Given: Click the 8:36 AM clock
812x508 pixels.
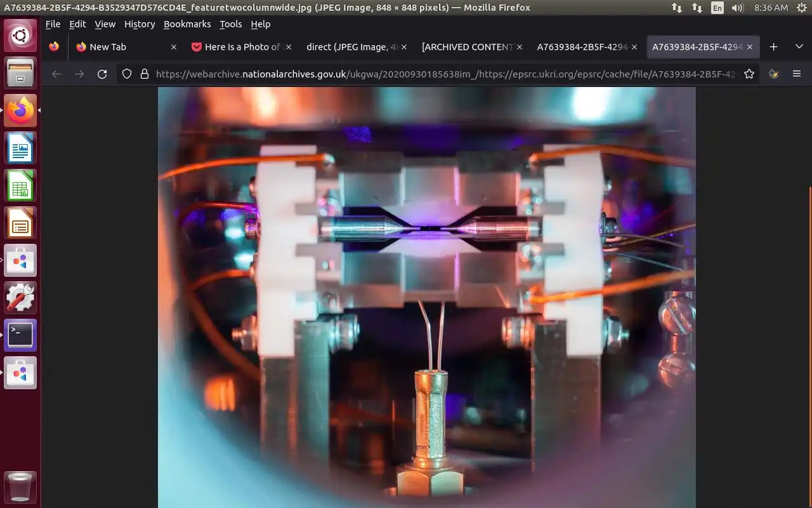Looking at the screenshot, I should [x=771, y=8].
